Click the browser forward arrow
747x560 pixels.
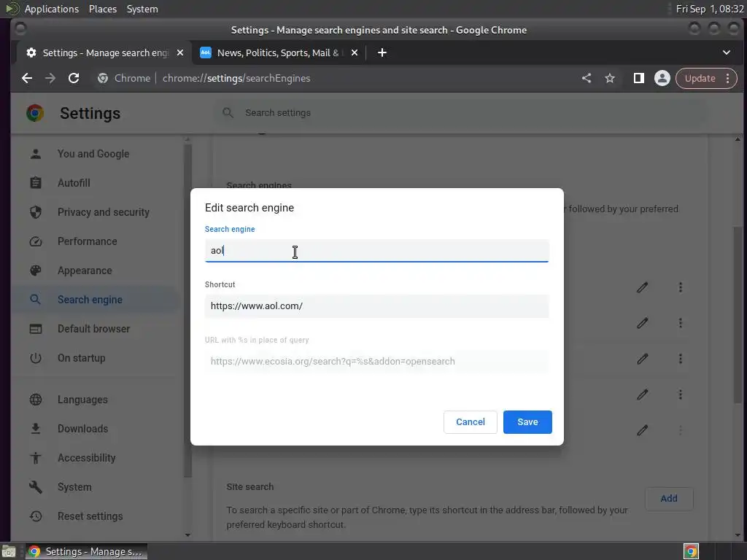click(x=50, y=78)
